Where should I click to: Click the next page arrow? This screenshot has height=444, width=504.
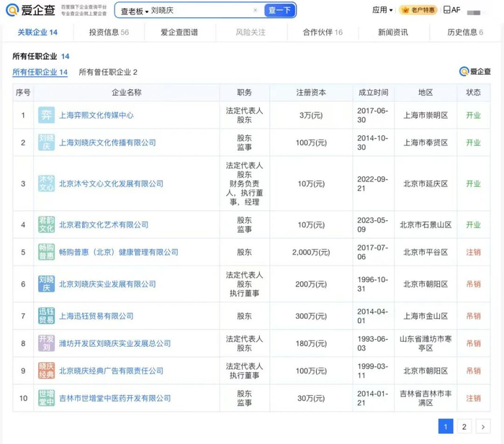483,427
